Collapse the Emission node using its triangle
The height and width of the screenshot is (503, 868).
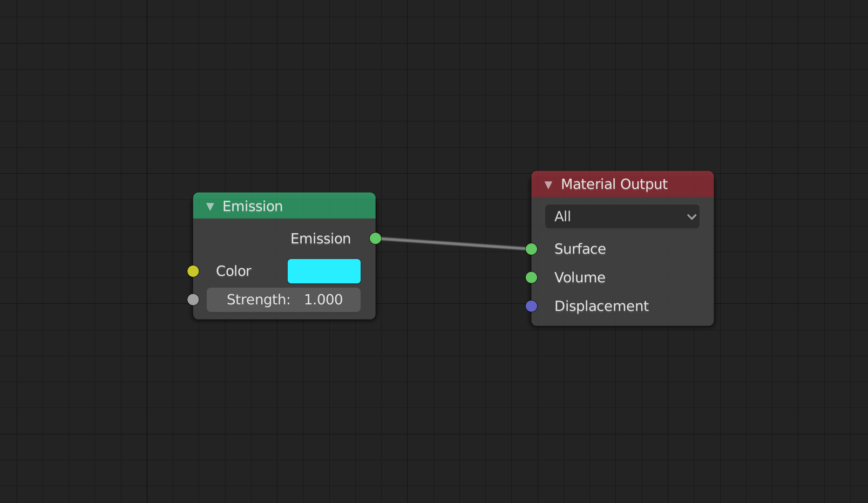click(x=210, y=207)
